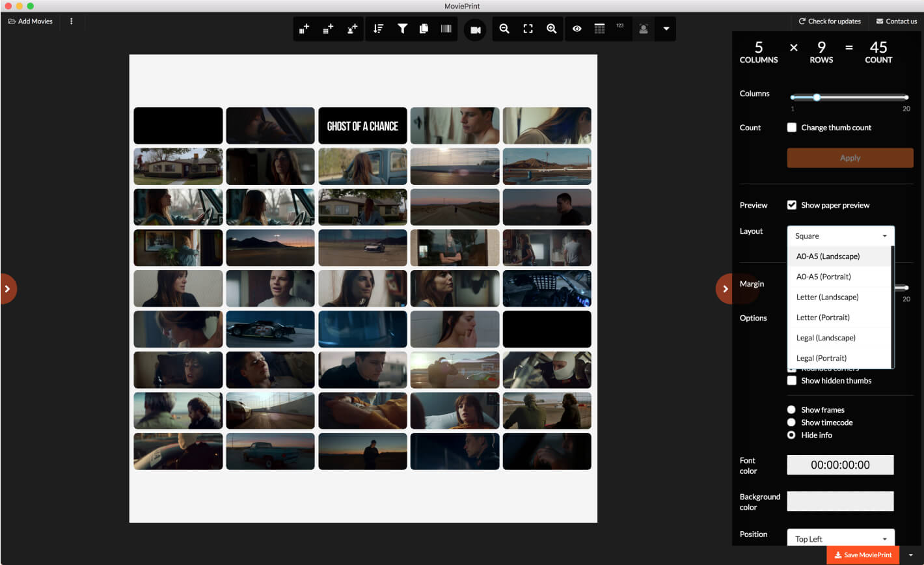Click the add-thumbs icon with small grid and plus
This screenshot has height=565, width=924.
pyautogui.click(x=305, y=29)
